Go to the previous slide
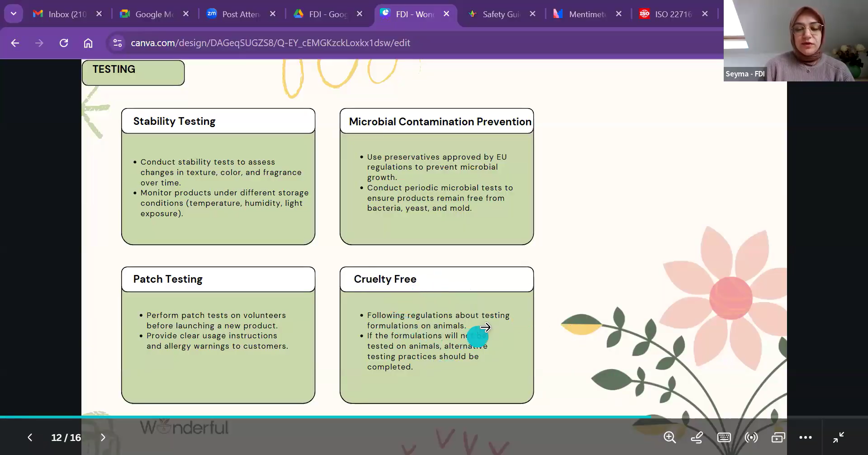The width and height of the screenshot is (868, 455). click(x=30, y=437)
